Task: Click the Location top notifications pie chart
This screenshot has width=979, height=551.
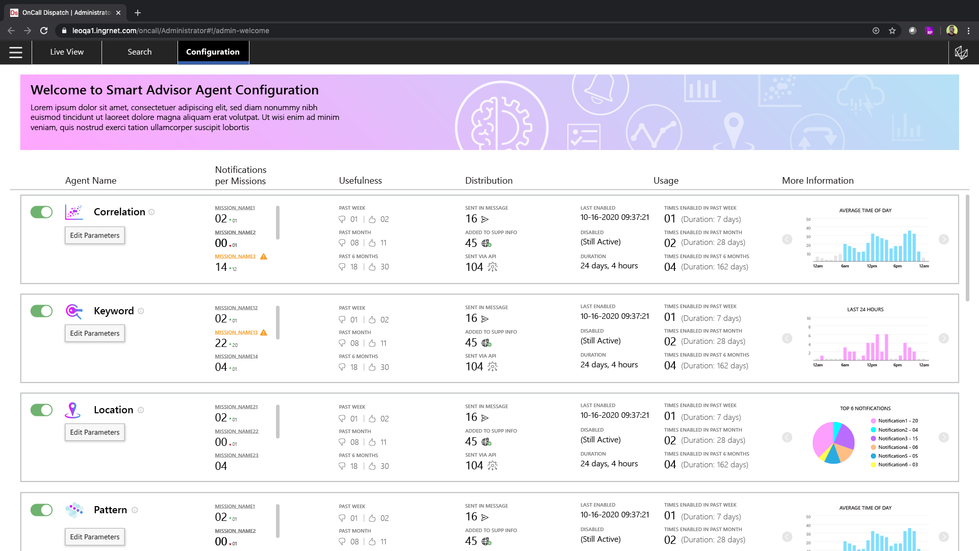Action: click(x=834, y=442)
